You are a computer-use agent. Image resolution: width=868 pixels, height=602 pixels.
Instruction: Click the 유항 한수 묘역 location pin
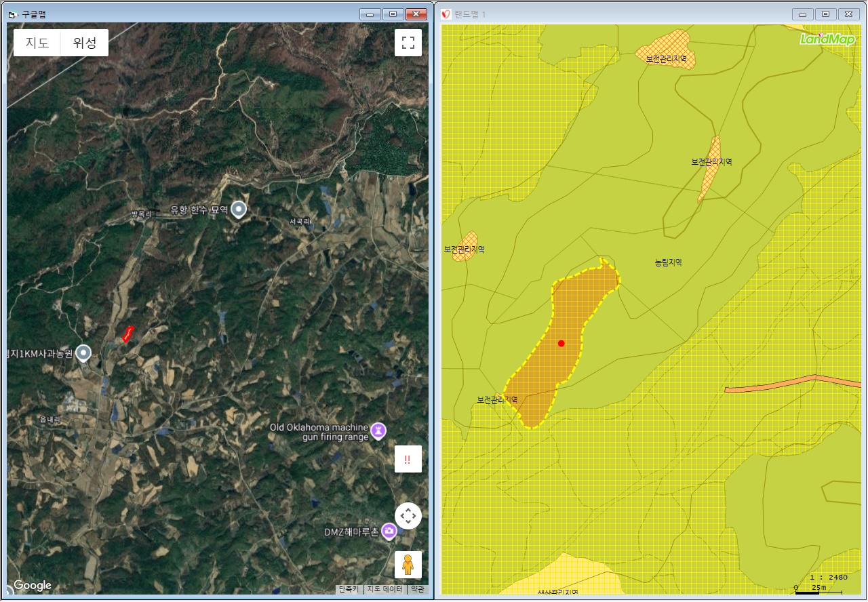coord(239,209)
